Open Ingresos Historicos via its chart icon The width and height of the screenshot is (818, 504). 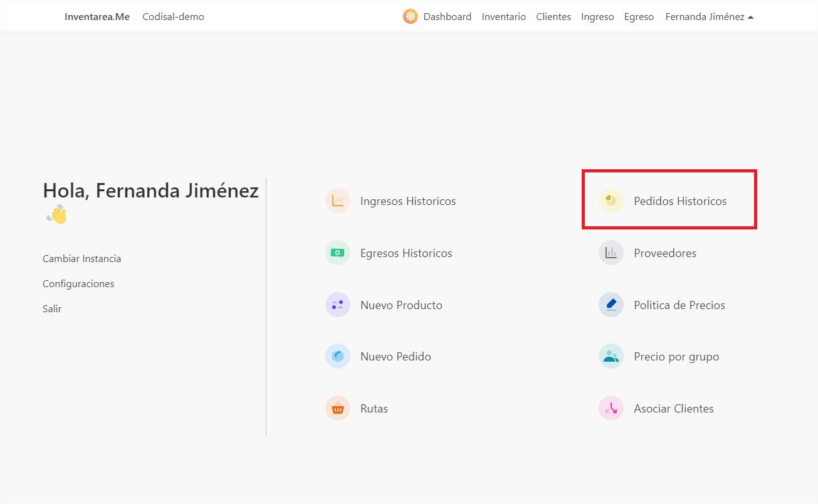pos(338,200)
